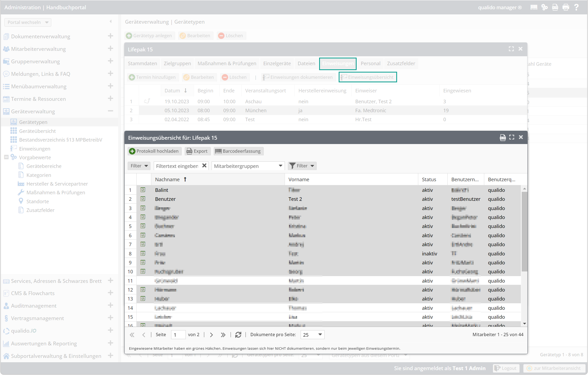Open the settings gears icon in header

pos(544,7)
